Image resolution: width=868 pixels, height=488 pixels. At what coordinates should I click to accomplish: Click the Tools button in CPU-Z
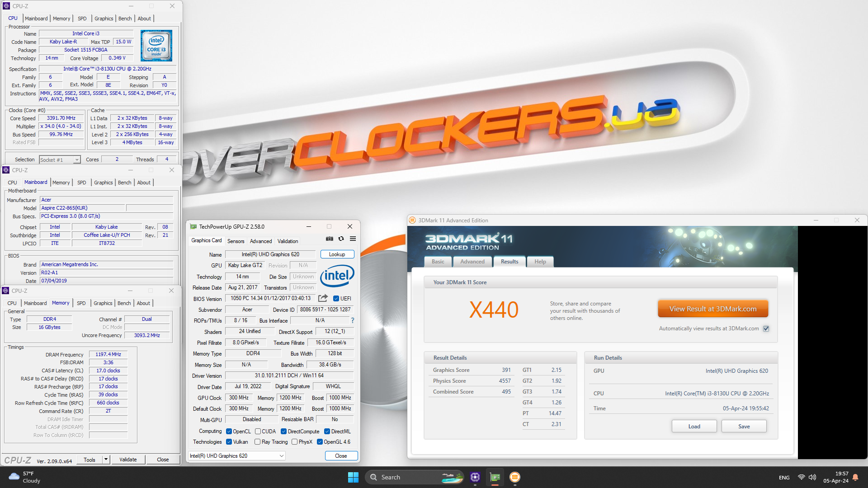tap(90, 460)
